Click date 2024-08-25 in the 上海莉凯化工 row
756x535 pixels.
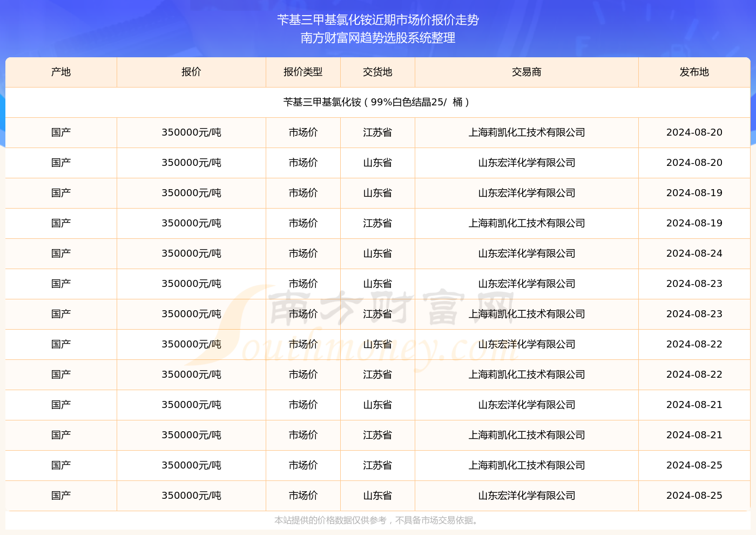coord(694,465)
